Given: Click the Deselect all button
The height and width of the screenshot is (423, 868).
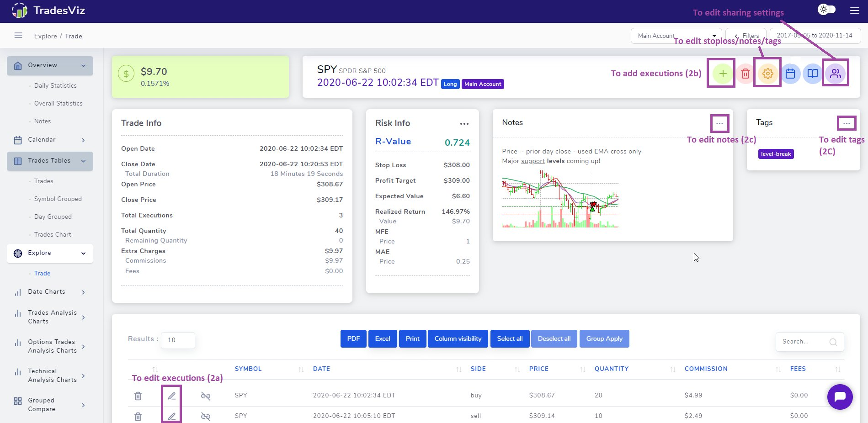Looking at the screenshot, I should tap(554, 338).
